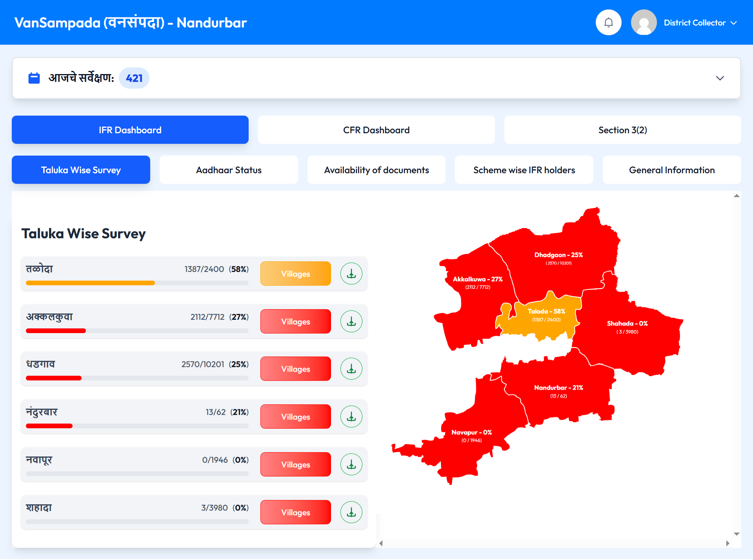Switch to the CFR Dashboard tab

[376, 130]
